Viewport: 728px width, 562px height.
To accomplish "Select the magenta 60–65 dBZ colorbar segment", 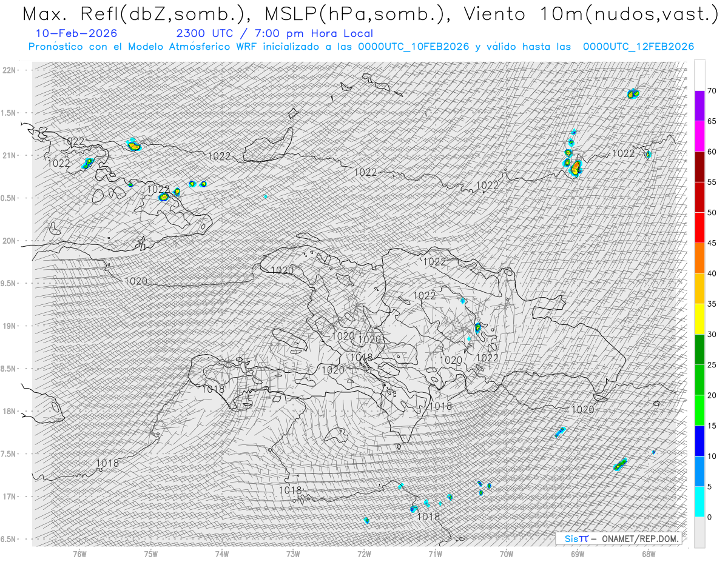I will point(699,136).
